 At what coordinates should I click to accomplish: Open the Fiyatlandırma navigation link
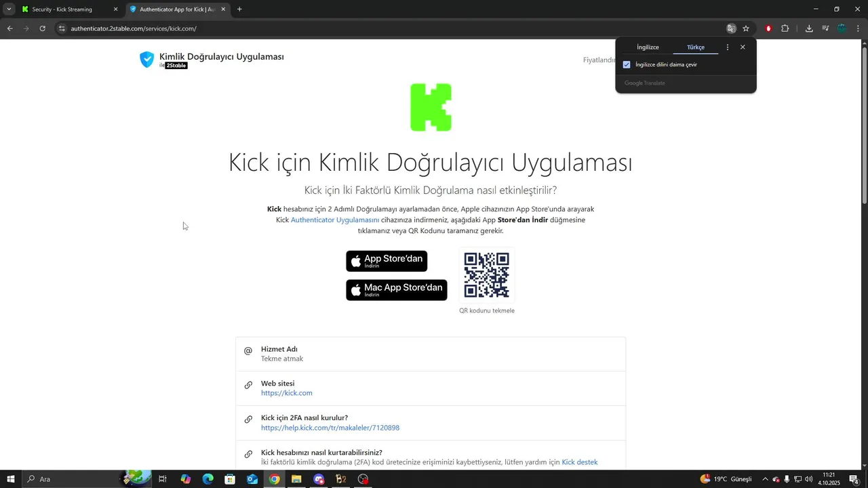[599, 60]
